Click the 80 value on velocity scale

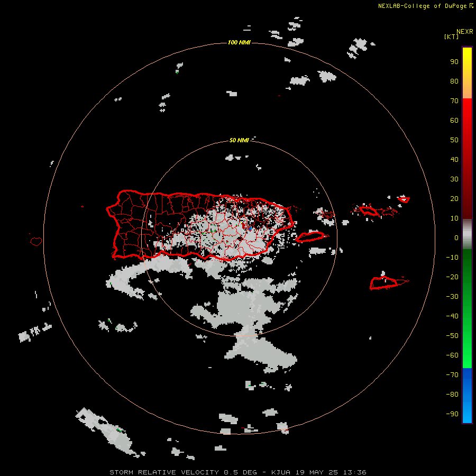click(x=454, y=81)
